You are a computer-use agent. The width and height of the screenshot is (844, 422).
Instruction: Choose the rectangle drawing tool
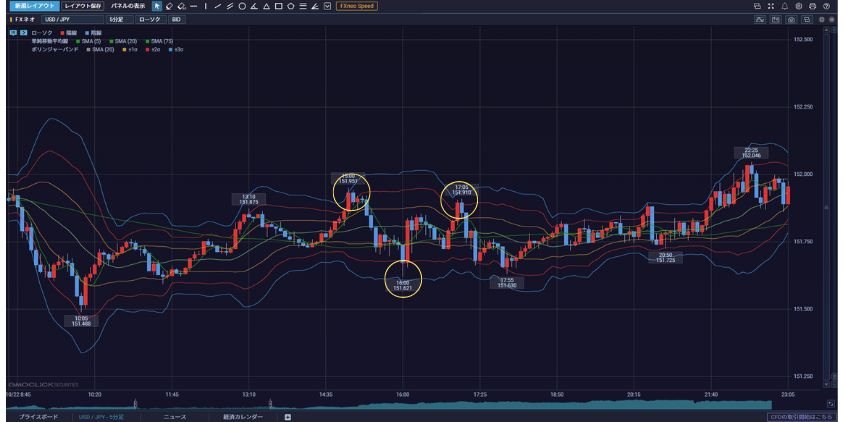click(x=277, y=6)
